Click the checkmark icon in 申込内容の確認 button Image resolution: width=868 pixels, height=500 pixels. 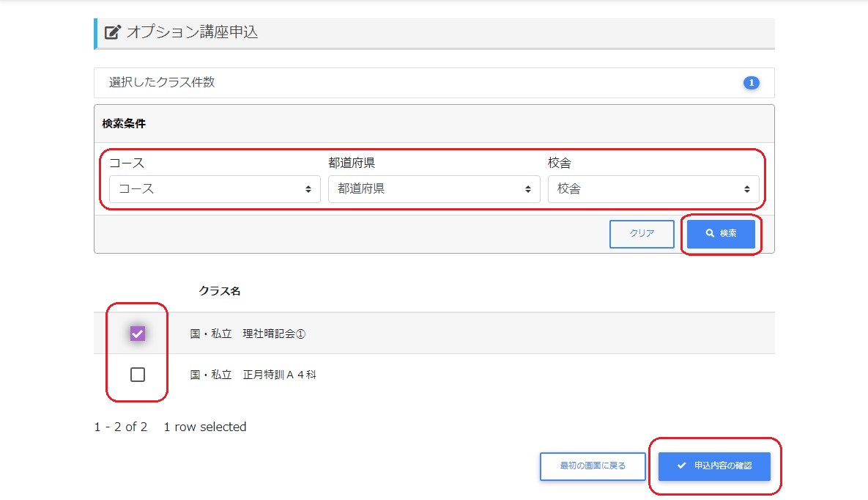681,466
